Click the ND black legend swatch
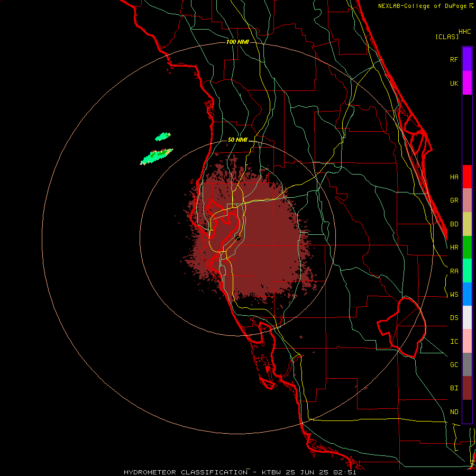This screenshot has height=476, width=476. click(x=467, y=411)
